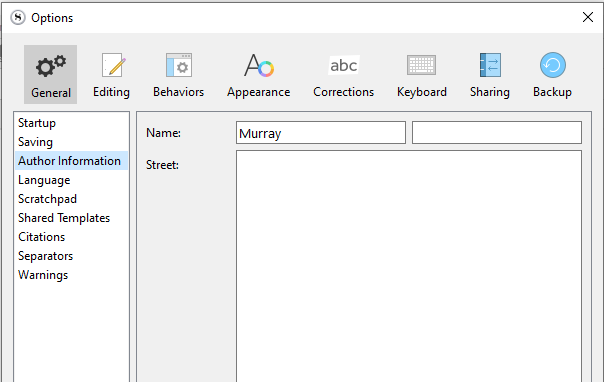The image size is (604, 382).
Task: Close the Options dialog
Action: point(588,17)
